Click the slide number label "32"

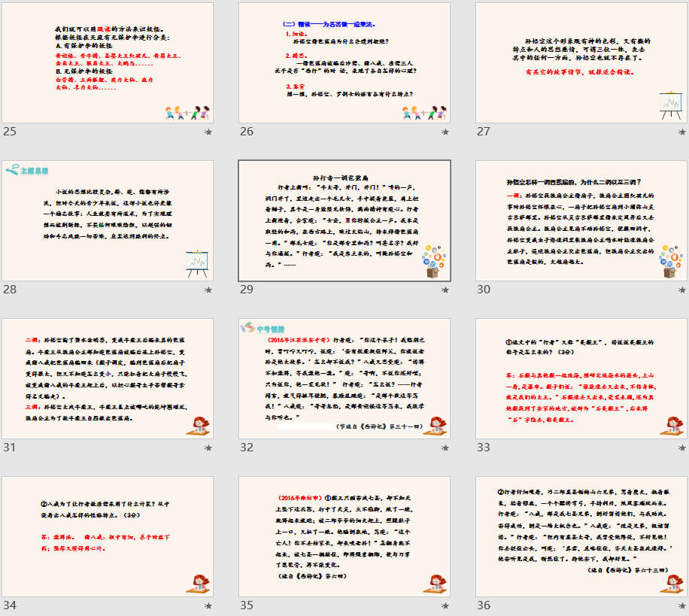coord(247,448)
